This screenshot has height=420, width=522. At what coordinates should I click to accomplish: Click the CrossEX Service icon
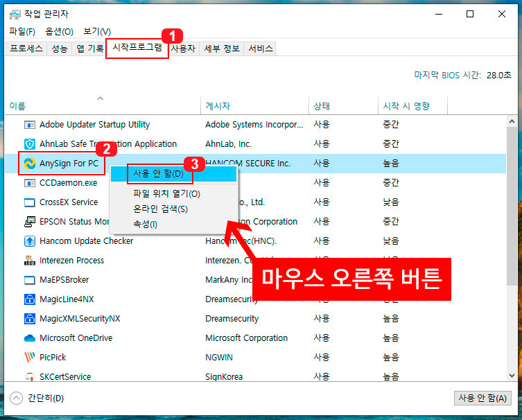30,202
